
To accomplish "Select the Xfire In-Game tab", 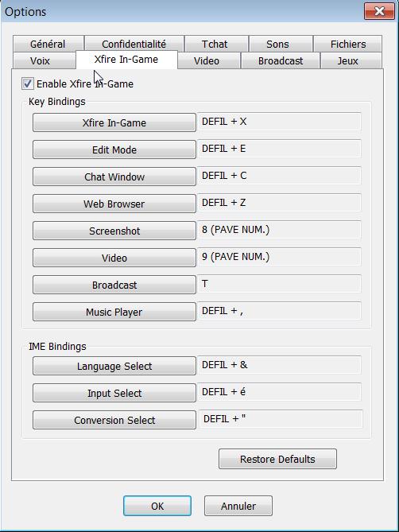I will 126,60.
